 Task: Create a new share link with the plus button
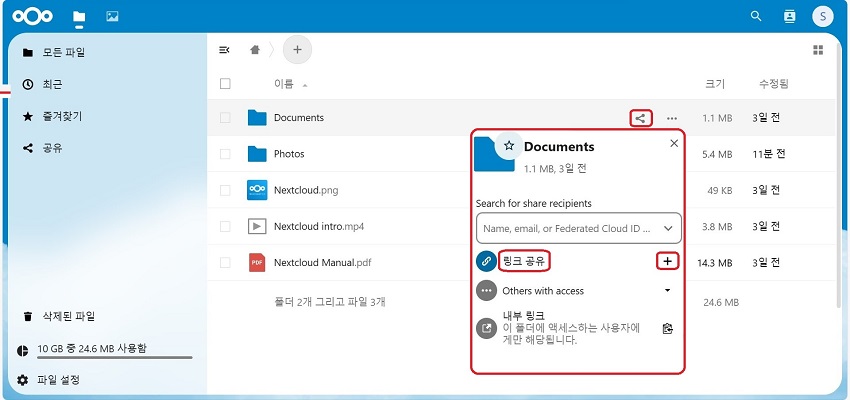(667, 261)
